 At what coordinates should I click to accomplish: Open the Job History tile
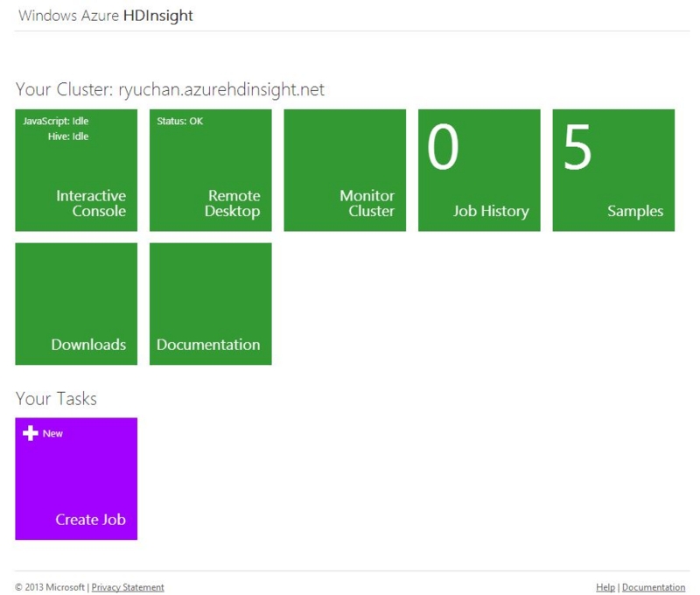479,170
